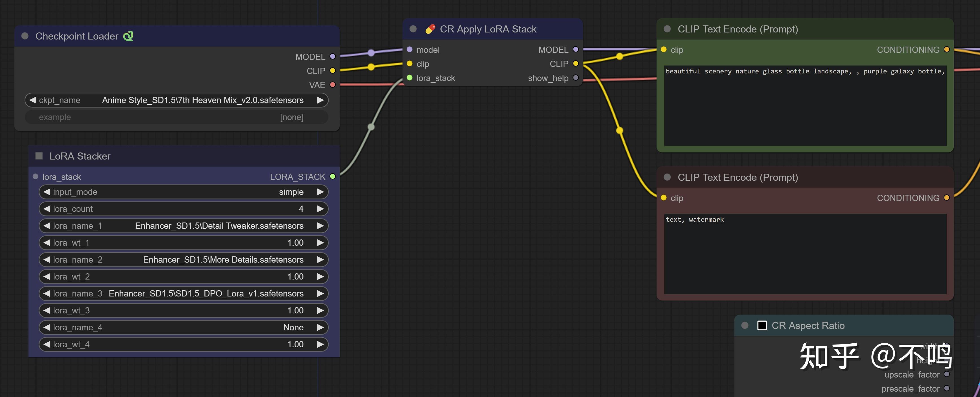This screenshot has height=397, width=980.
Task: Collapse the negative CLIP Text Encode node
Action: (x=667, y=177)
